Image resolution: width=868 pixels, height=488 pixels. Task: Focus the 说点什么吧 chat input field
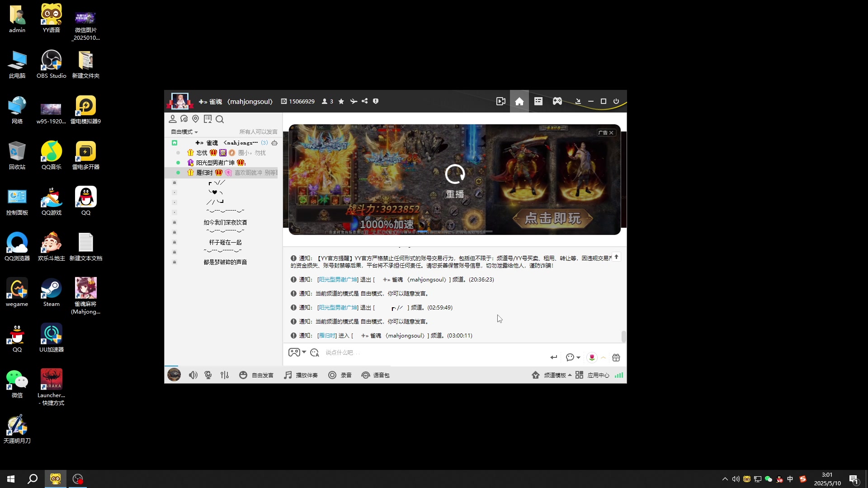click(x=434, y=352)
